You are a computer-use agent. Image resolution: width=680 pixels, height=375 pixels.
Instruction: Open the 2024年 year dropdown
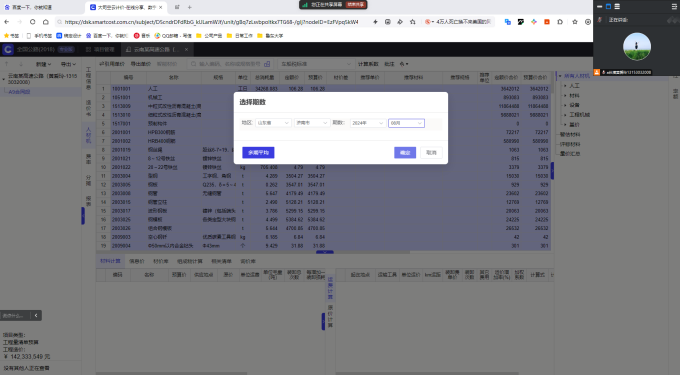[367, 123]
